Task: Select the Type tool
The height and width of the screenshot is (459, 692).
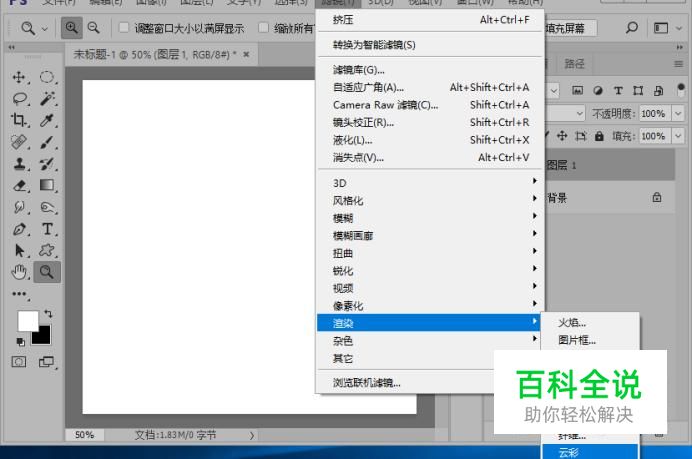Action: [x=47, y=229]
